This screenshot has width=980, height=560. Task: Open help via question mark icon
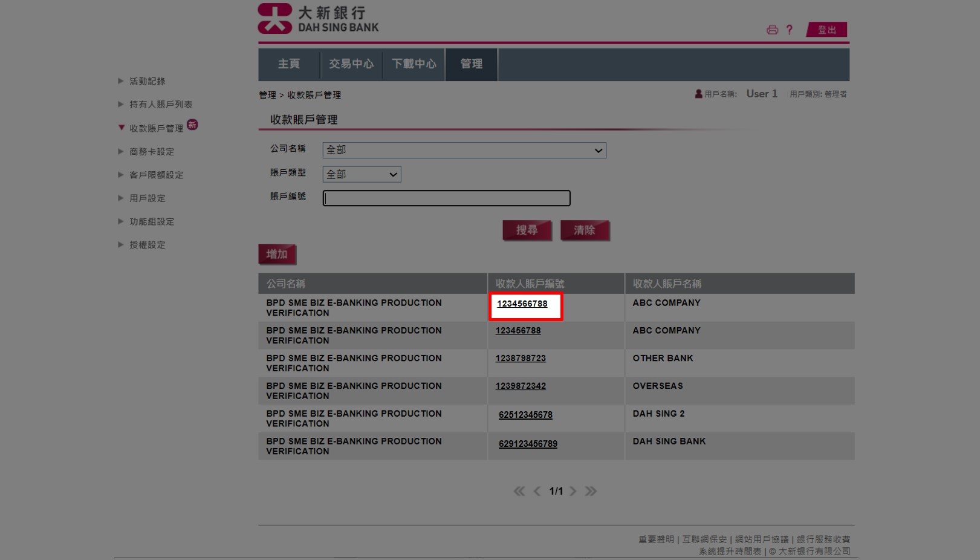click(x=789, y=30)
